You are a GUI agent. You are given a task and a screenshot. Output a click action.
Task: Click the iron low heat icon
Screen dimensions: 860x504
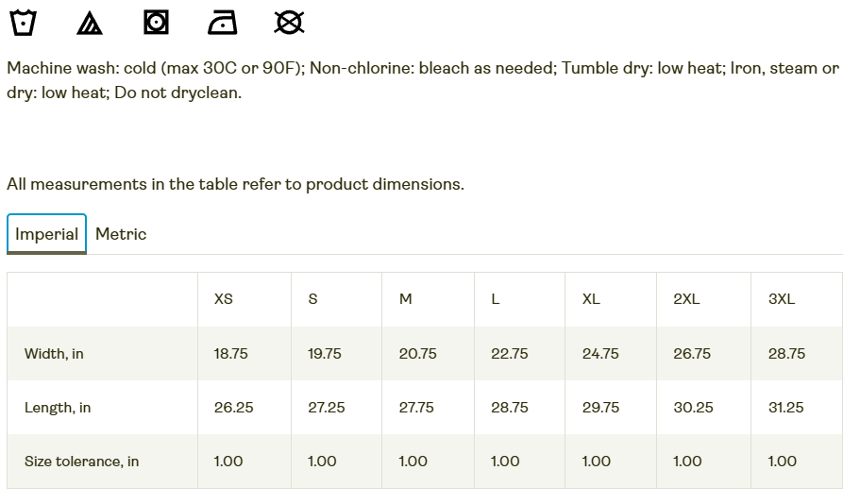click(x=222, y=22)
